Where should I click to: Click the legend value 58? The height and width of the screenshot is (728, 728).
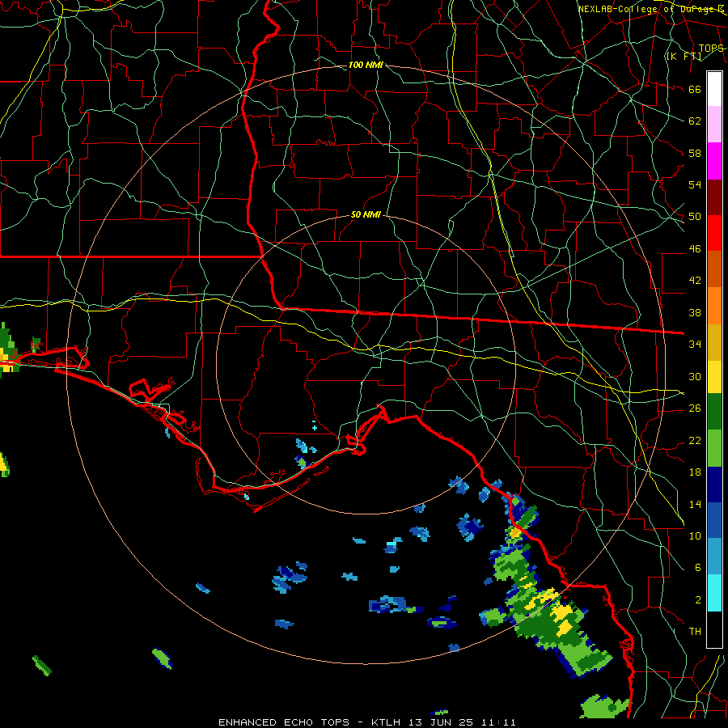pyautogui.click(x=695, y=153)
